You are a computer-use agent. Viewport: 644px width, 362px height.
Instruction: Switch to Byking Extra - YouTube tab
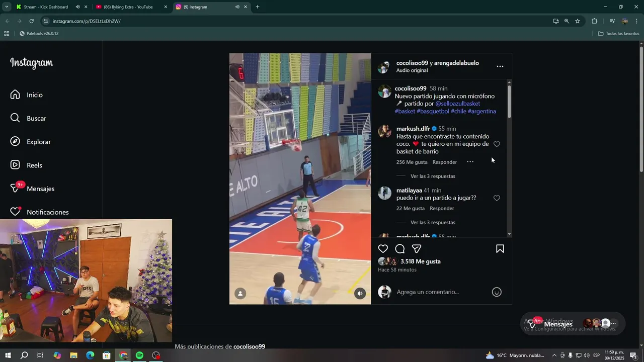(x=128, y=7)
